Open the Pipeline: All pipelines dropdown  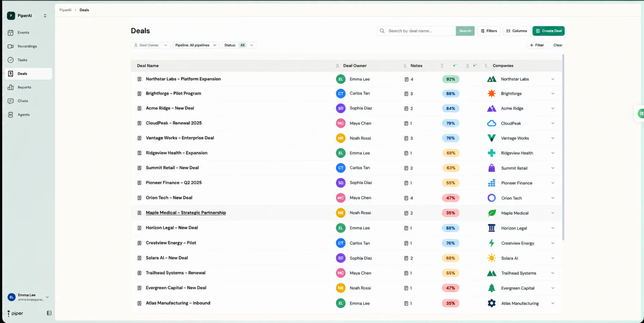[196, 45]
